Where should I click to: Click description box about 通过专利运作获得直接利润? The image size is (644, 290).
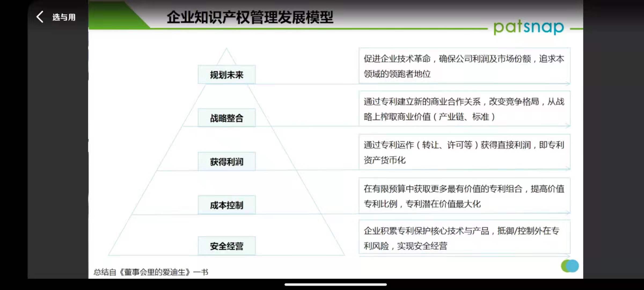[464, 152]
